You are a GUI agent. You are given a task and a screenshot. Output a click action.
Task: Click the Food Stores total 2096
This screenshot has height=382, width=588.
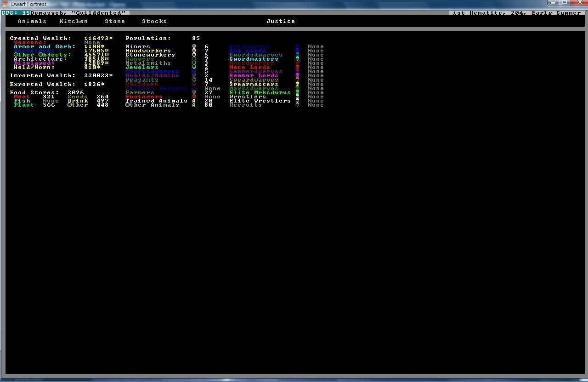tap(76, 92)
